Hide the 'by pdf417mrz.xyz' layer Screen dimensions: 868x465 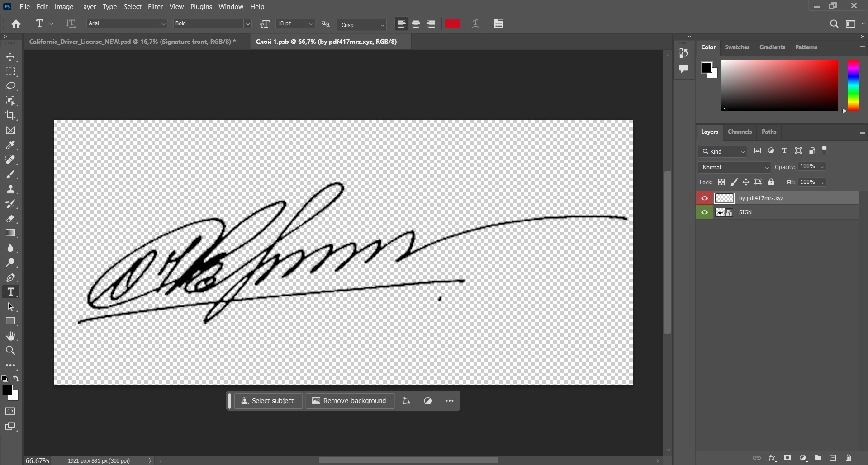705,198
